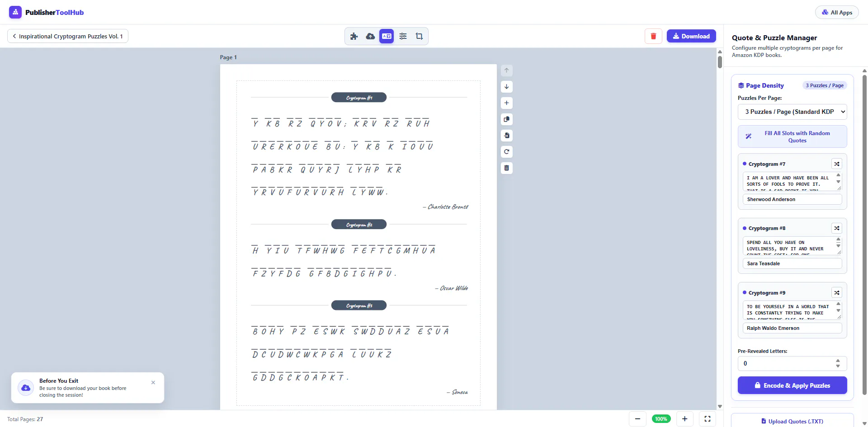Image resolution: width=868 pixels, height=427 pixels.
Task: Open Puzzles Per Page dropdown
Action: pos(792,112)
